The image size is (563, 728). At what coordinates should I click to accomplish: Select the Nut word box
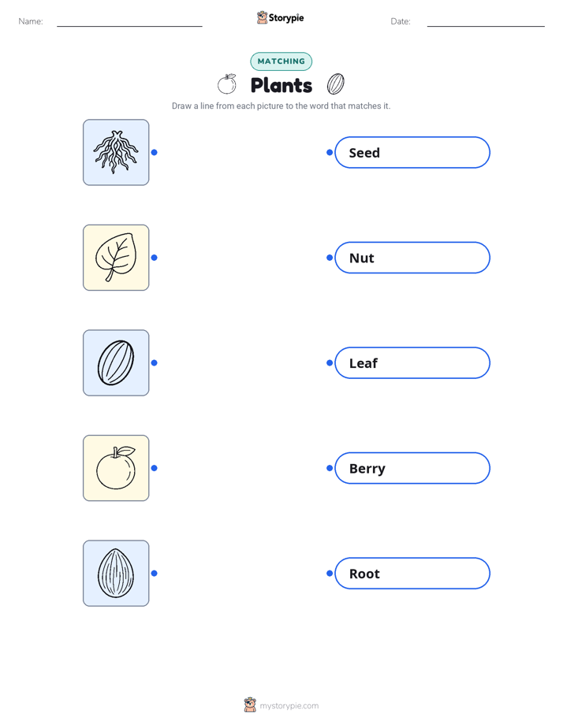pyautogui.click(x=412, y=258)
